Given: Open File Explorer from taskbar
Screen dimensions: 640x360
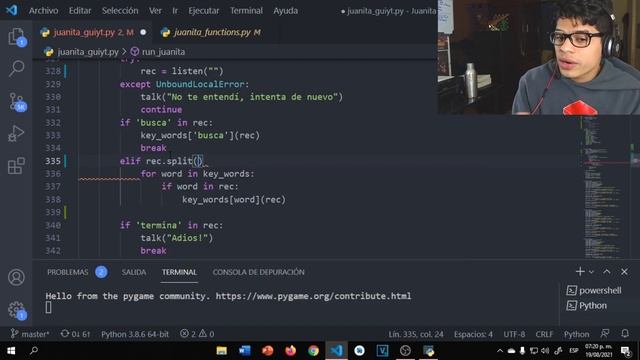Looking at the screenshot, I should click(222, 351).
